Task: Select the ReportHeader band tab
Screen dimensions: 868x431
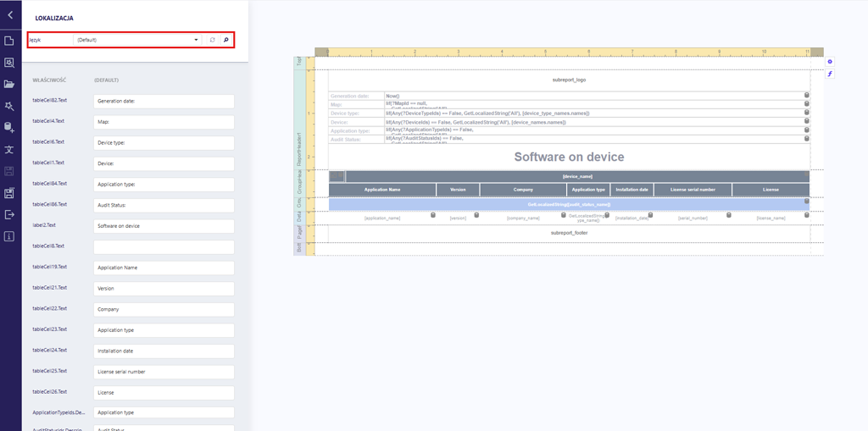Action: (299, 149)
